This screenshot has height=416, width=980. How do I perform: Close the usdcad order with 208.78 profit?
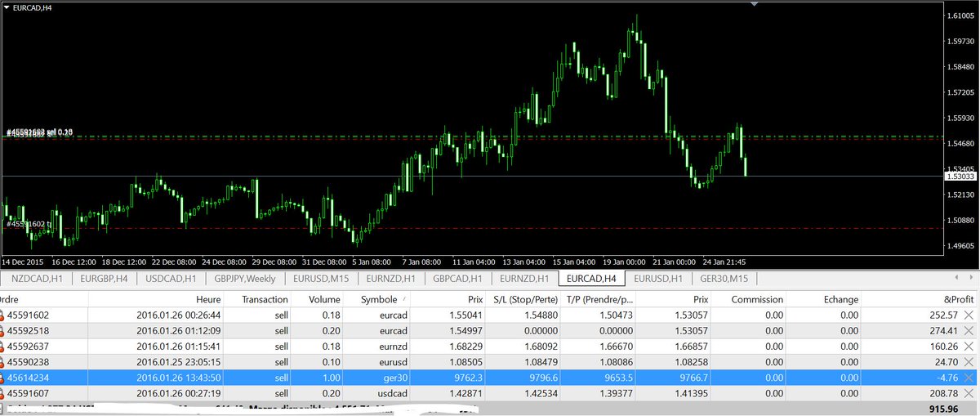coord(969,392)
